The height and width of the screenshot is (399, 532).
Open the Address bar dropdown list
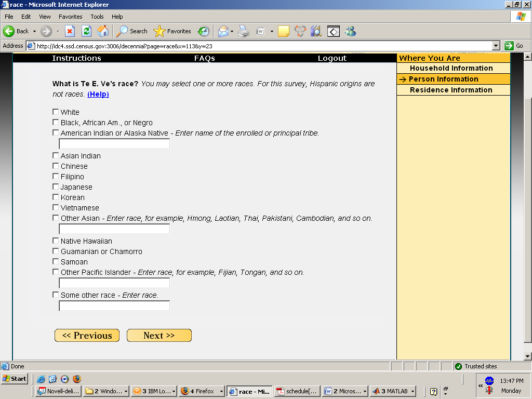pos(496,46)
